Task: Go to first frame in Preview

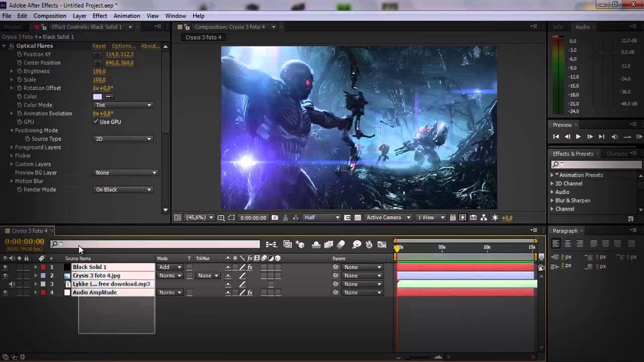Action: click(556, 137)
